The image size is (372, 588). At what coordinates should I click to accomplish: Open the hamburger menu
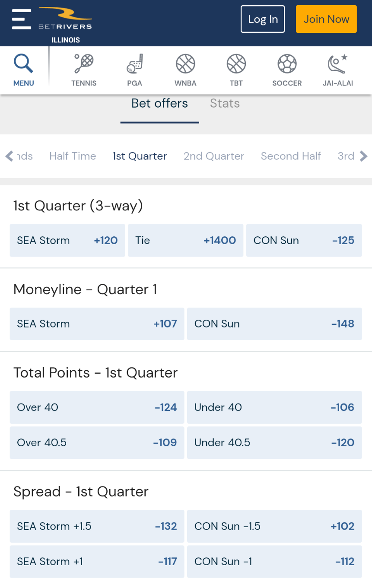tap(22, 19)
